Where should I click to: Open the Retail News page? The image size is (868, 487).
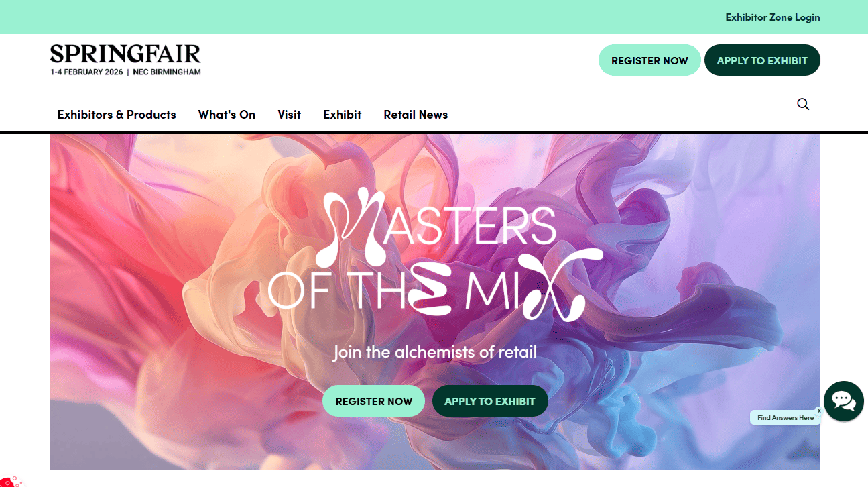(416, 115)
